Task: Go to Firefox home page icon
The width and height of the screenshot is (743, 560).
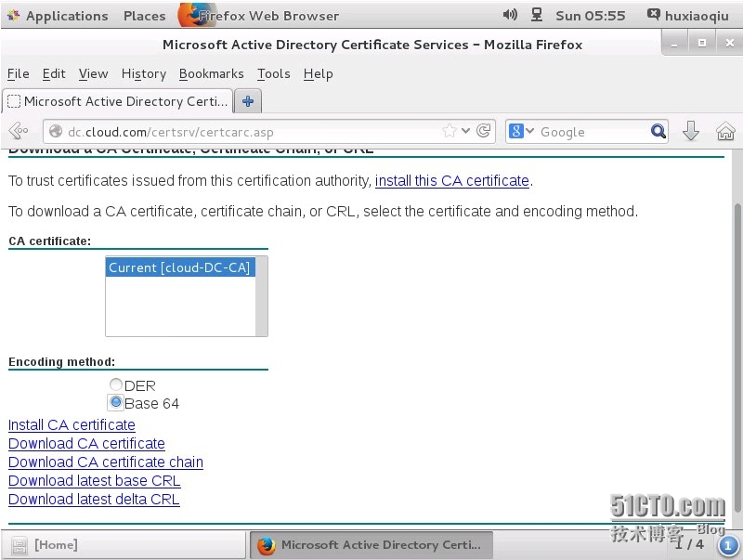Action: [725, 131]
